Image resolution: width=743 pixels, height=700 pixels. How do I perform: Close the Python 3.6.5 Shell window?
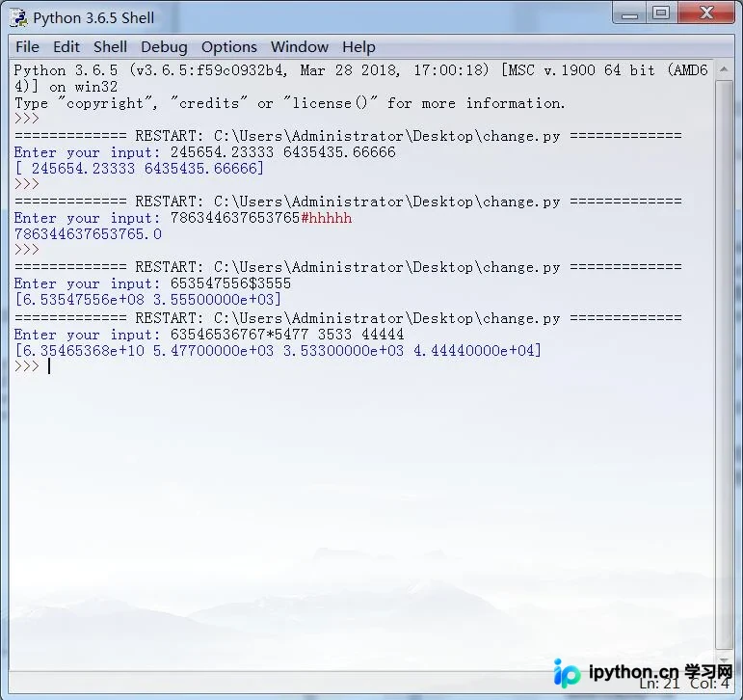706,13
